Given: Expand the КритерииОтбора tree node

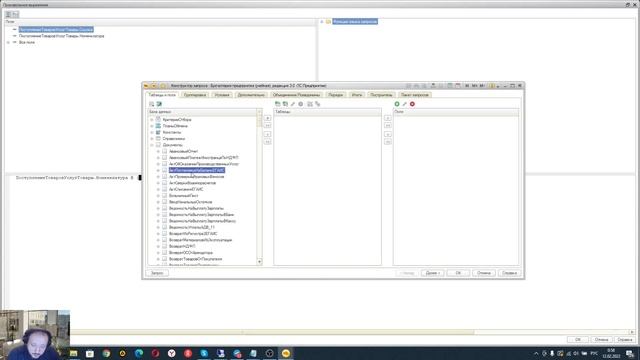Looking at the screenshot, I should 152,120.
